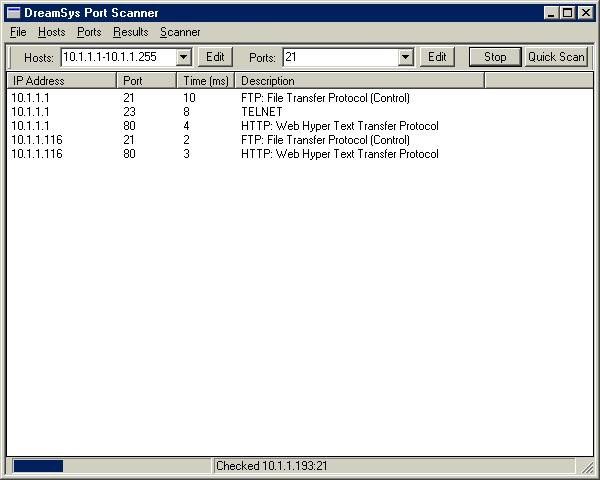Open the Hosts menu
Image resolution: width=600 pixels, height=480 pixels.
52,32
